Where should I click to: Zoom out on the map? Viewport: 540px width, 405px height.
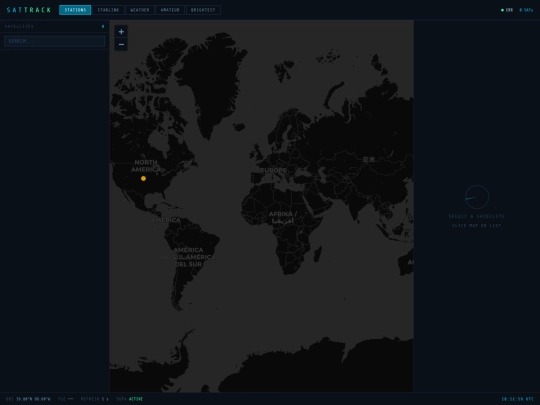[121, 44]
